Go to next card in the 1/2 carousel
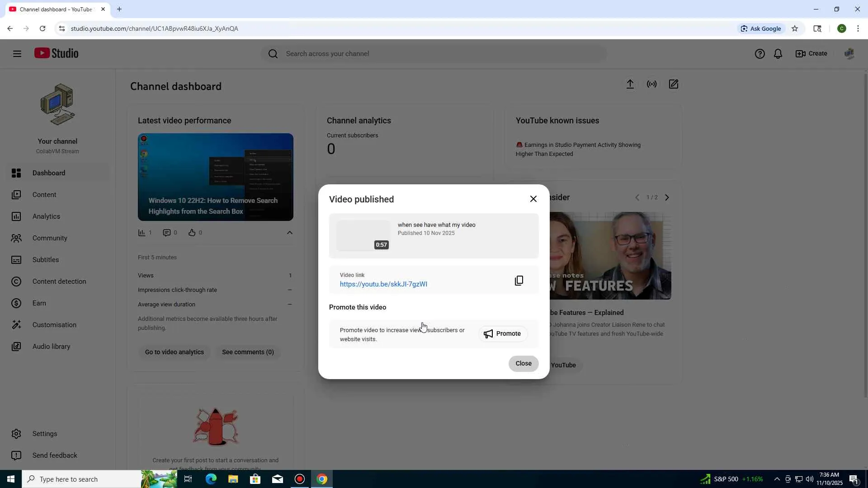Image resolution: width=868 pixels, height=488 pixels. 667,197
